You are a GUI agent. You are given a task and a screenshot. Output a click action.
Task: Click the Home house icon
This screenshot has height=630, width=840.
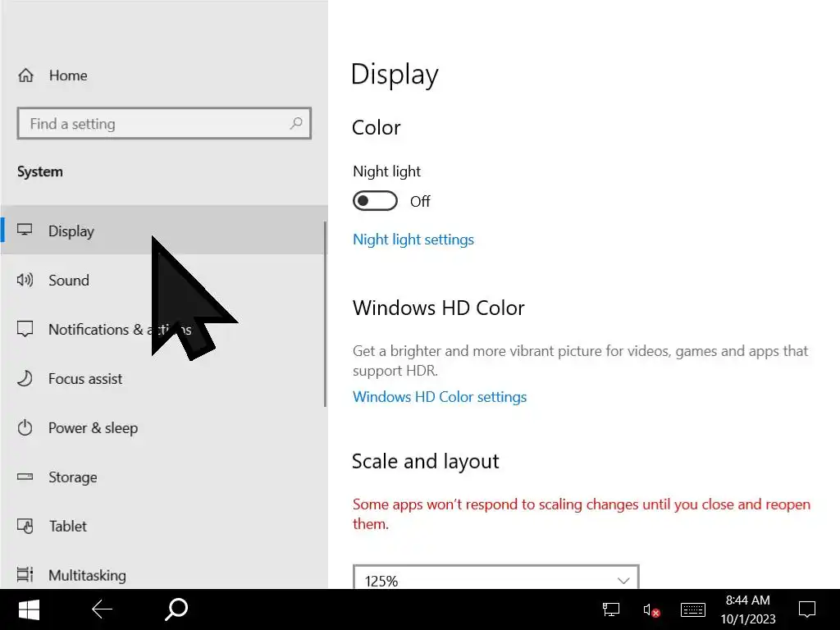pos(25,75)
